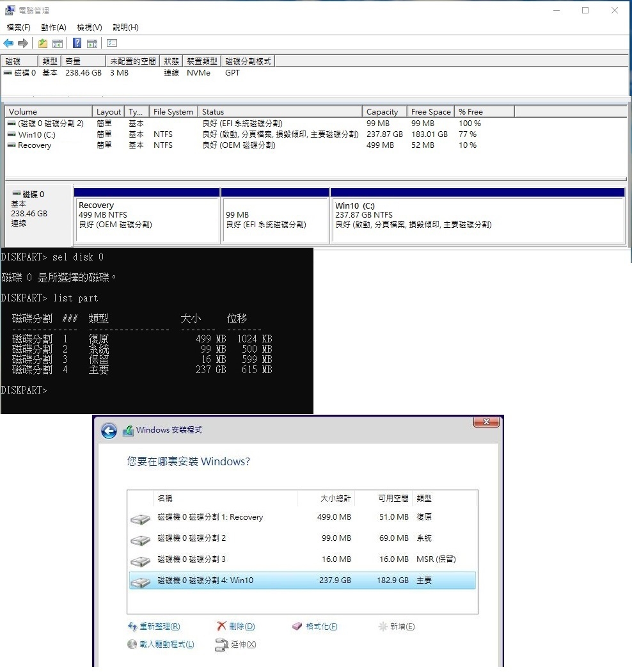Select 磁碟機 0 磁碟分割 4: Win10 row
Screen dimensions: 632x672
click(x=303, y=580)
